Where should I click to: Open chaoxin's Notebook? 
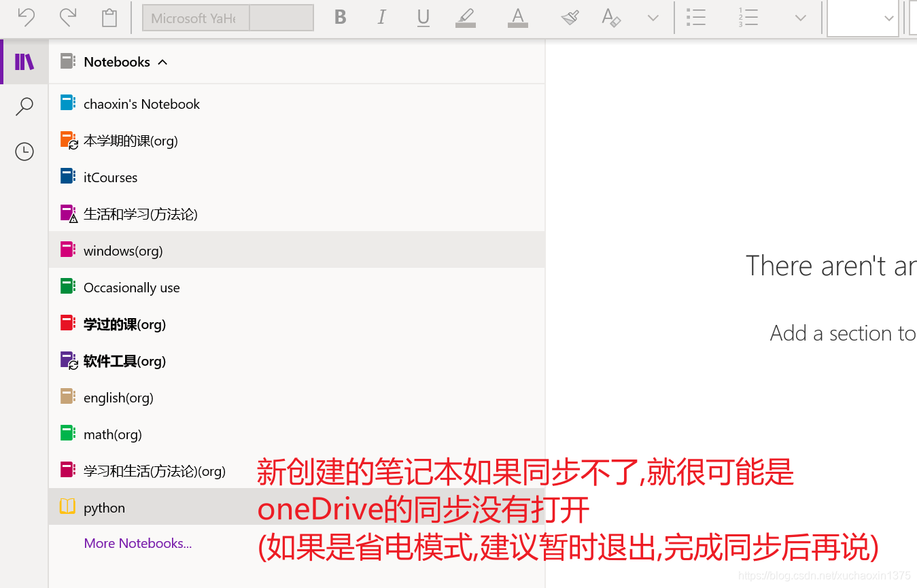click(297, 104)
